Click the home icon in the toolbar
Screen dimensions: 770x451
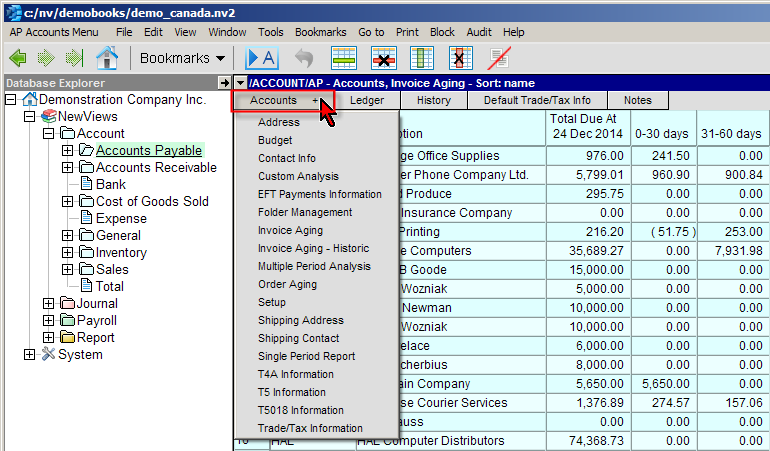pos(107,58)
